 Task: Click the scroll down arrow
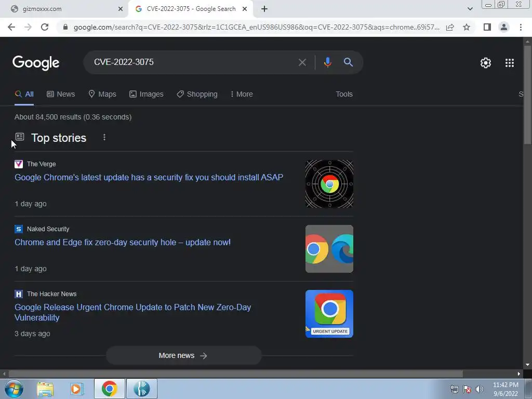pyautogui.click(x=527, y=365)
